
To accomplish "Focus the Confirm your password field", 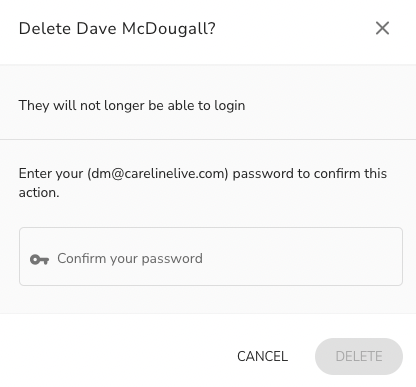I will 211,256.
